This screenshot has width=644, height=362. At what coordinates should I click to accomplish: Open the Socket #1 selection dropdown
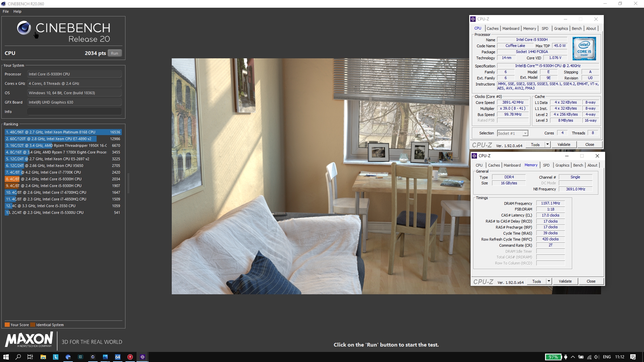click(x=513, y=133)
